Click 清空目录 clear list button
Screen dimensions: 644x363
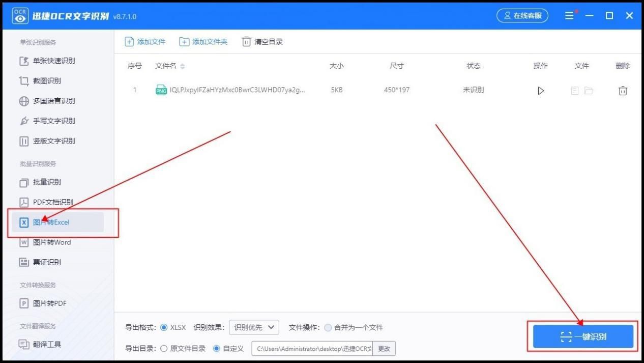point(262,42)
